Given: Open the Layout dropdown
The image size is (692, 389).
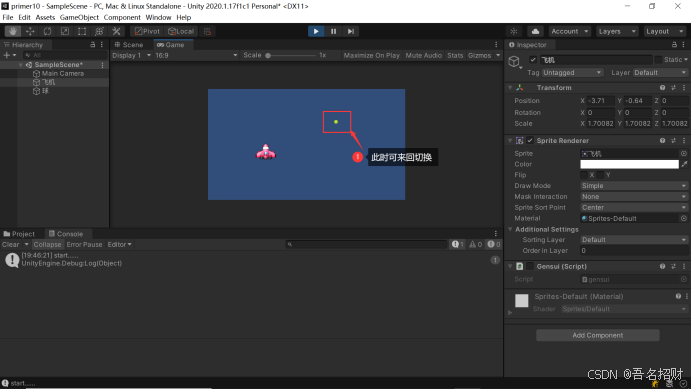Looking at the screenshot, I should [665, 31].
